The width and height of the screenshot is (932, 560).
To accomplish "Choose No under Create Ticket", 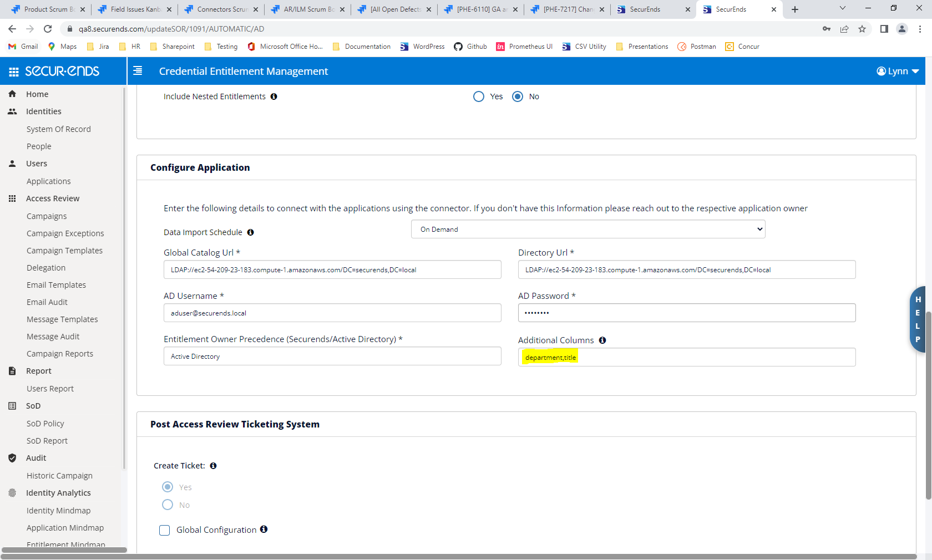I will [x=168, y=505].
